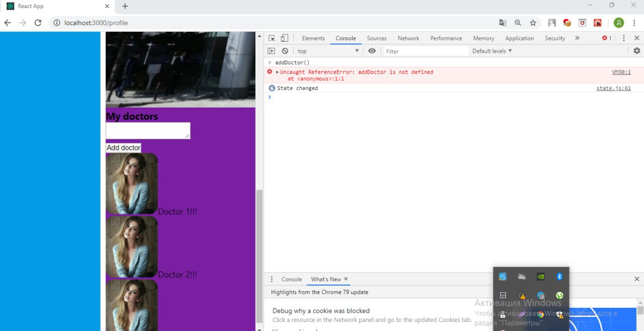The image size is (644, 331).
Task: Open the state.js:61 source link
Action: click(x=613, y=88)
